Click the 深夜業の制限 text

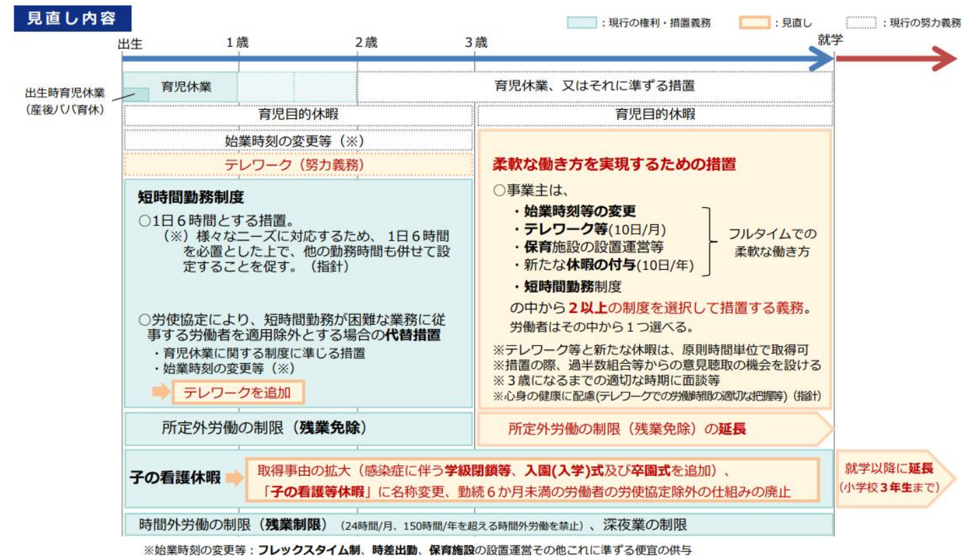click(645, 525)
